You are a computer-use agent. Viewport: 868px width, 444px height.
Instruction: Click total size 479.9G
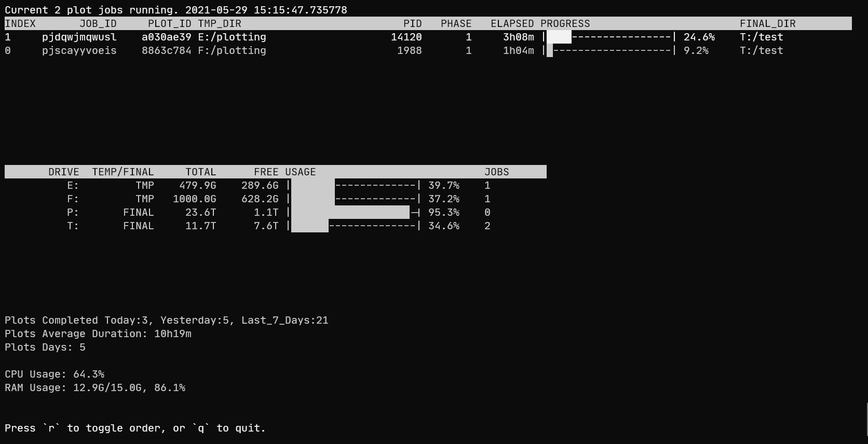(198, 185)
